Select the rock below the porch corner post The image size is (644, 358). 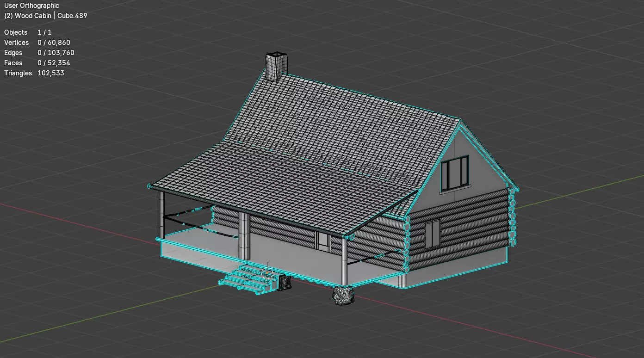coord(343,295)
